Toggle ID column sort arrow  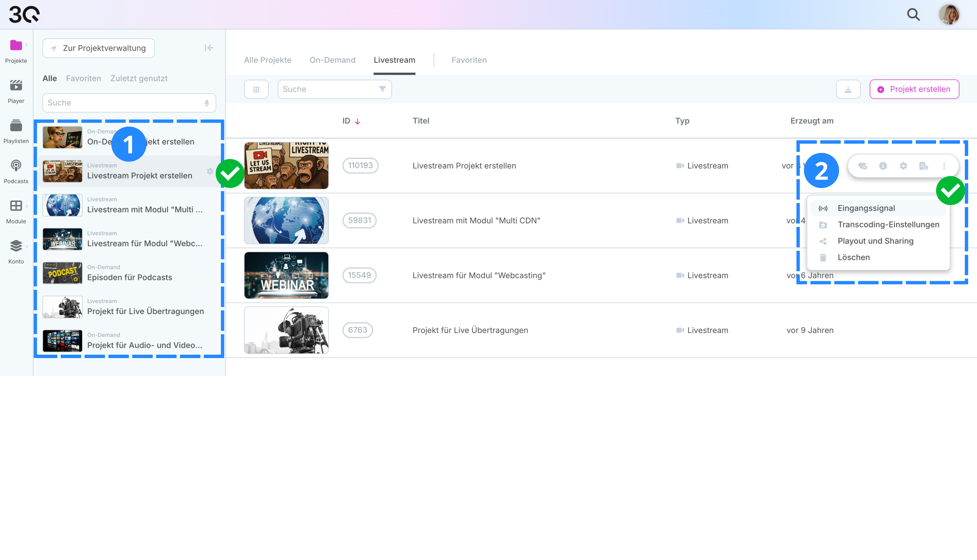[357, 122]
